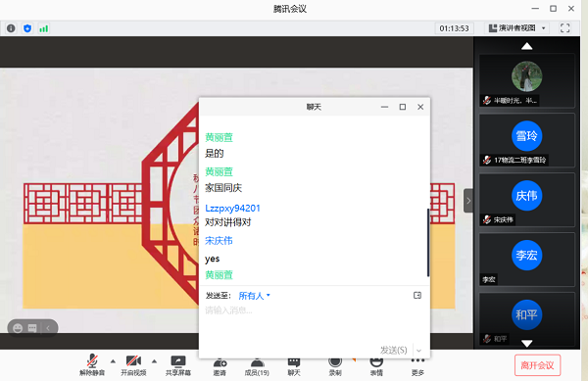Screen dimensions: 588x381
Task: Click the 家国同庆 chat message
Action: tap(223, 188)
